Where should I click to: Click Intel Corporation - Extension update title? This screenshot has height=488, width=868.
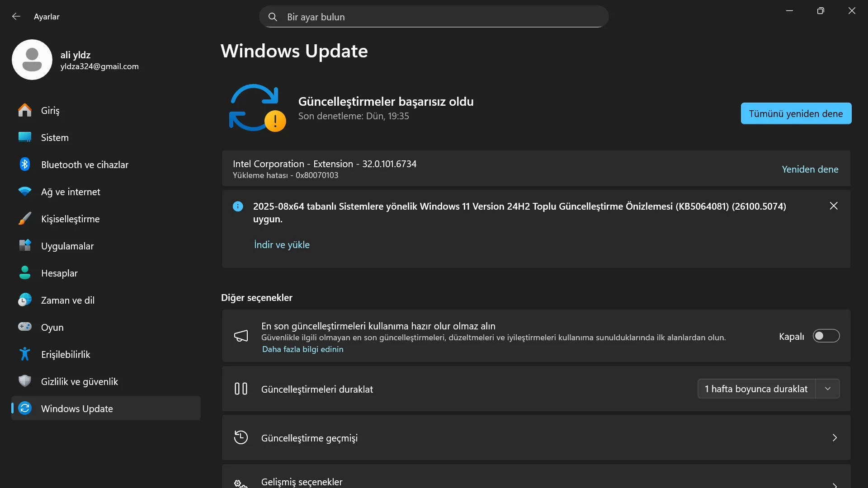[x=325, y=164]
